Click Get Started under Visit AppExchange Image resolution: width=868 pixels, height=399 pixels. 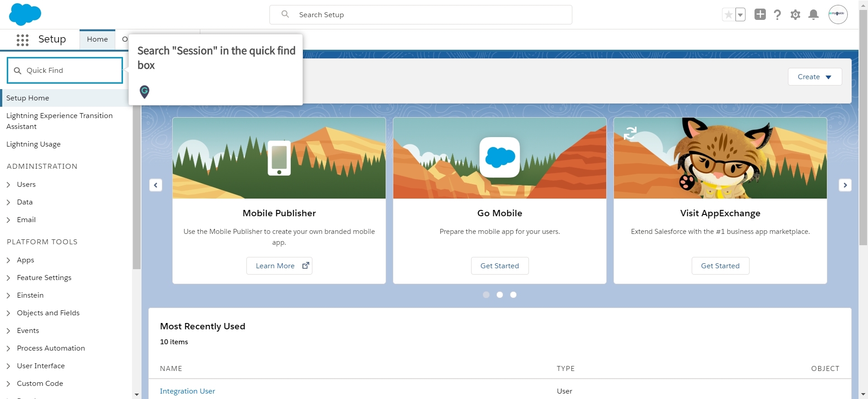point(720,266)
